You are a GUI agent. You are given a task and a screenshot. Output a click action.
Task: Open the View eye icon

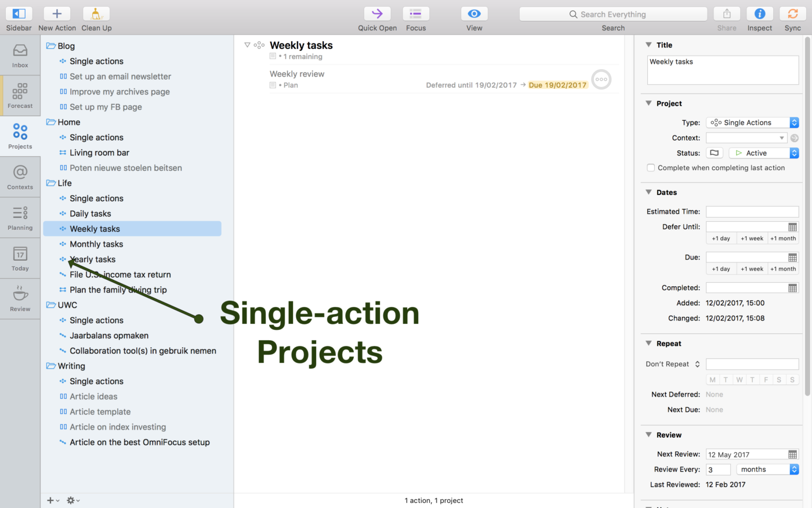(474, 14)
